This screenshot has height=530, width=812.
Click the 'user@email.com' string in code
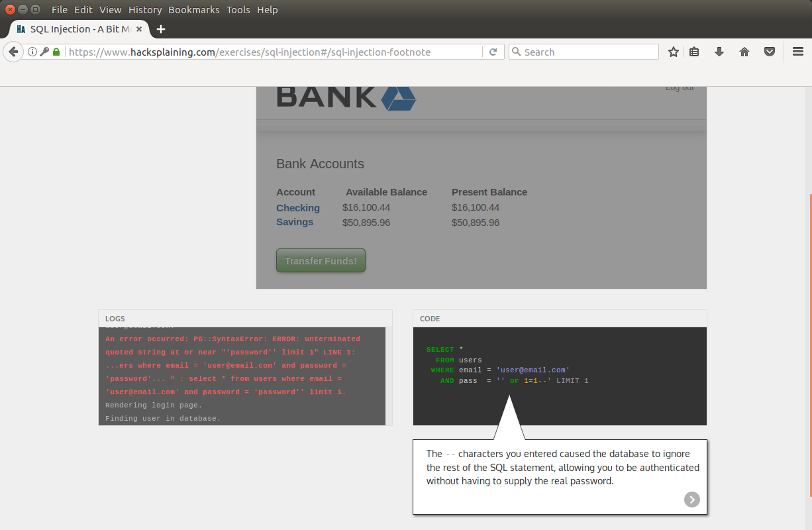(x=533, y=370)
